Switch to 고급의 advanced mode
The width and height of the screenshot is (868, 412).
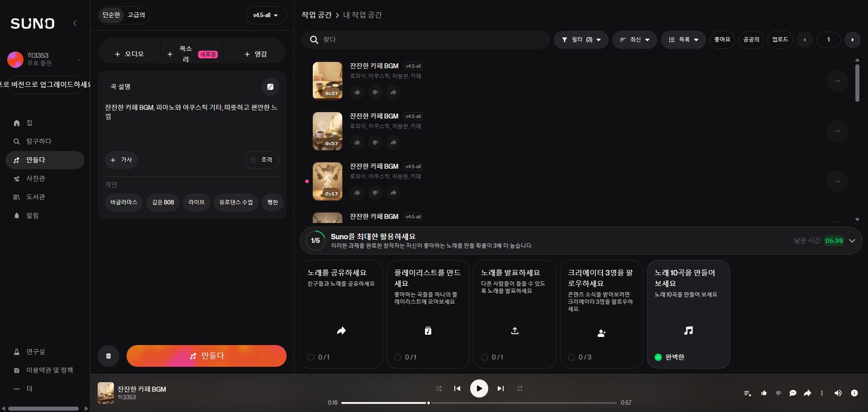click(136, 15)
